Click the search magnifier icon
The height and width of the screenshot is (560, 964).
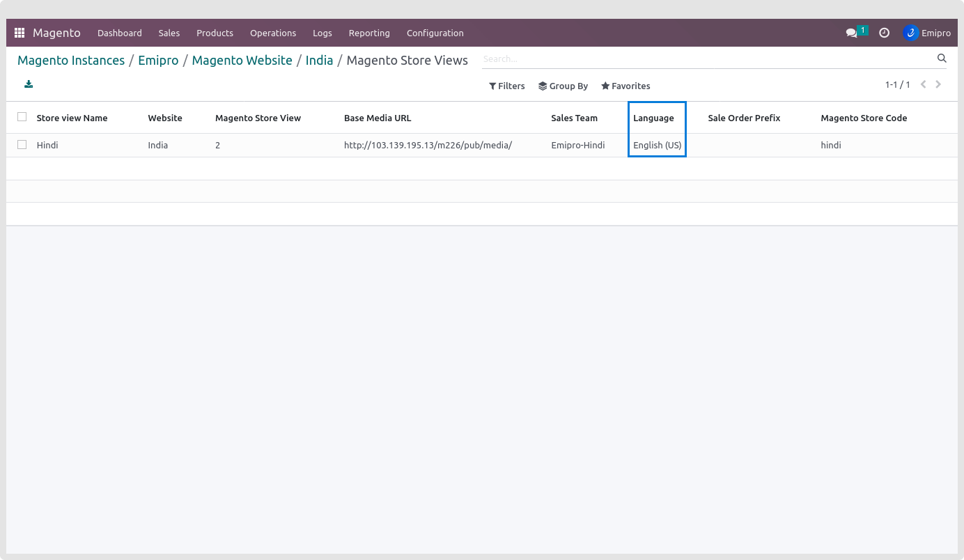coord(942,59)
